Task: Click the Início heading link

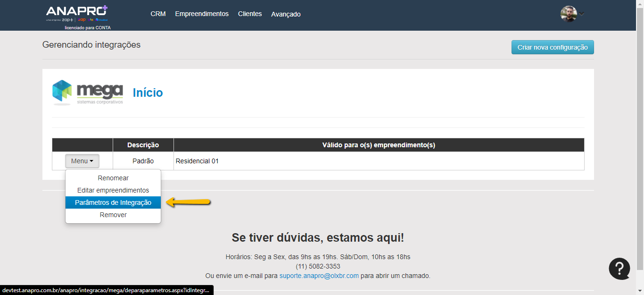Action: 148,93
